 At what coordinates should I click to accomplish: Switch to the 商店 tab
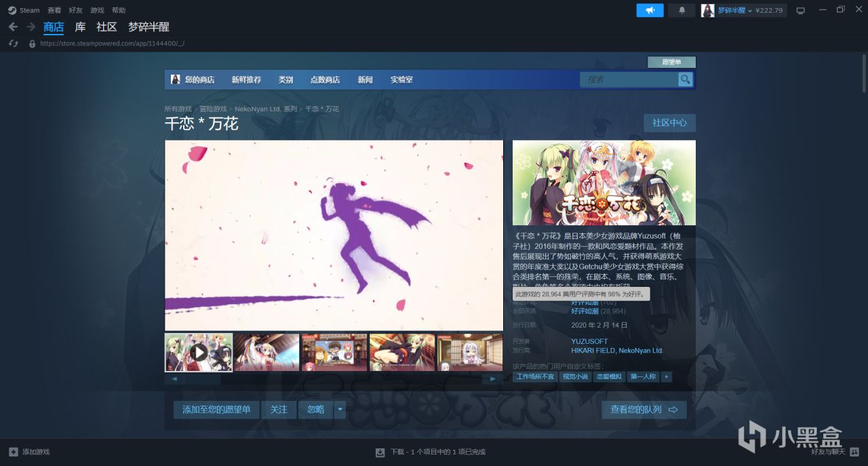[x=54, y=27]
